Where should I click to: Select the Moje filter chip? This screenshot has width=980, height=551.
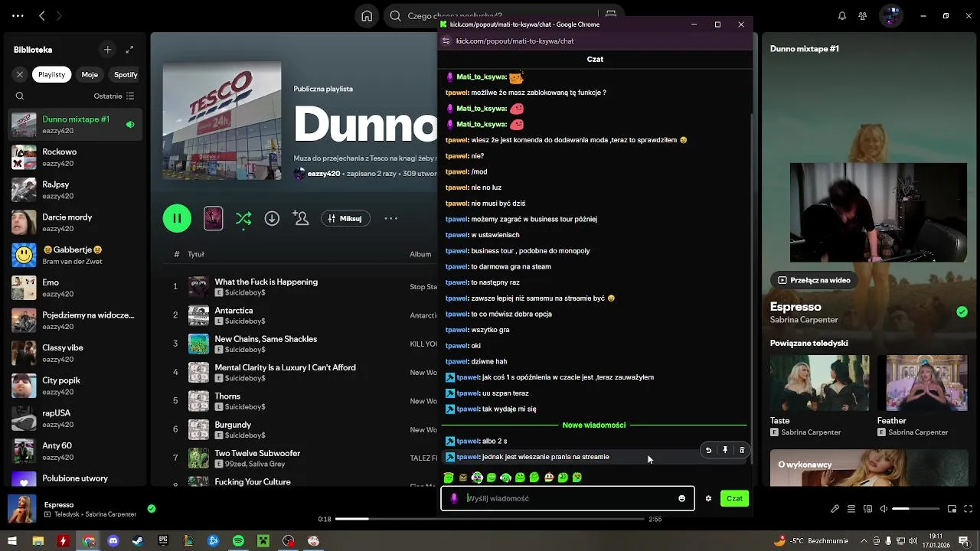click(90, 74)
